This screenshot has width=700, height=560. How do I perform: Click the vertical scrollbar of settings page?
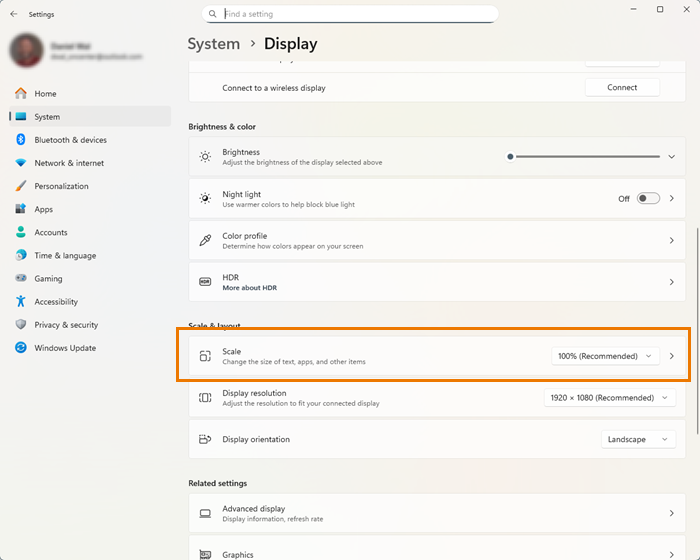(x=697, y=330)
